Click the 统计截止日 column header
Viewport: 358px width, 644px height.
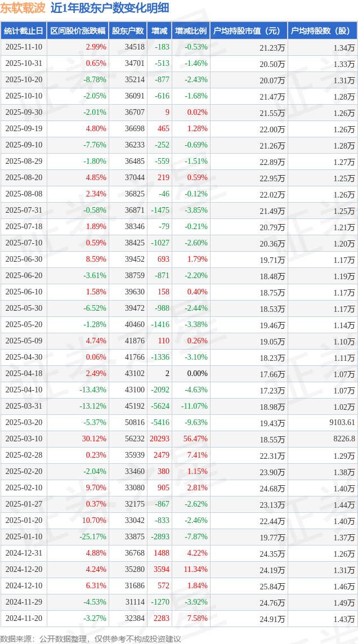[x=23, y=31]
